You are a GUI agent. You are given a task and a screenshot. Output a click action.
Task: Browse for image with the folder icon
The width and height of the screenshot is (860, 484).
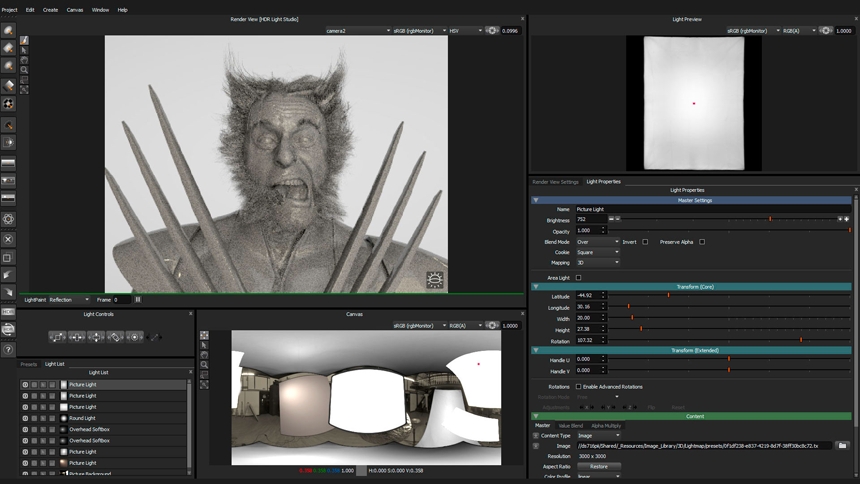842,446
